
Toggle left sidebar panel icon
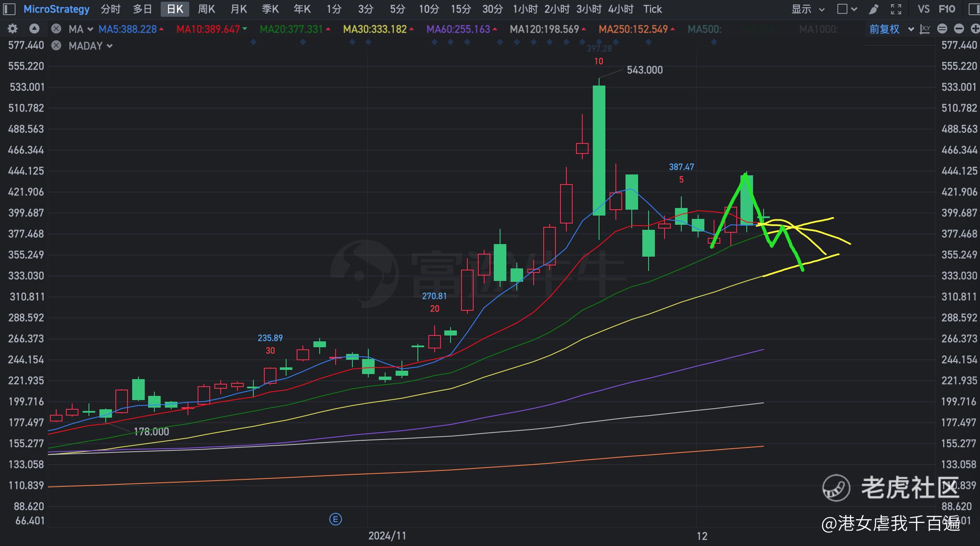click(9, 9)
